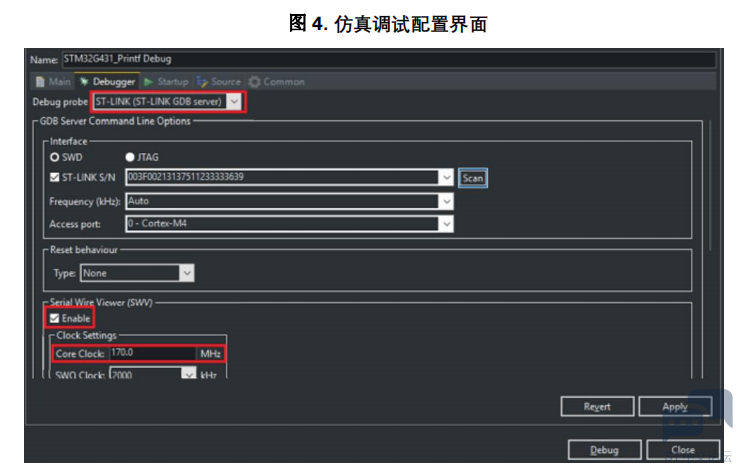Switch to the Source tab
The width and height of the screenshot is (741, 472).
[x=219, y=82]
